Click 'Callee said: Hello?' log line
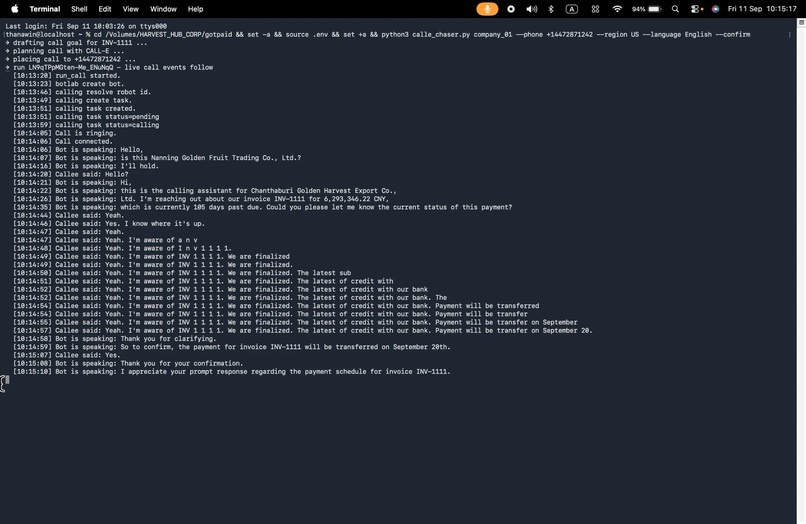The width and height of the screenshot is (806, 524). 71,174
